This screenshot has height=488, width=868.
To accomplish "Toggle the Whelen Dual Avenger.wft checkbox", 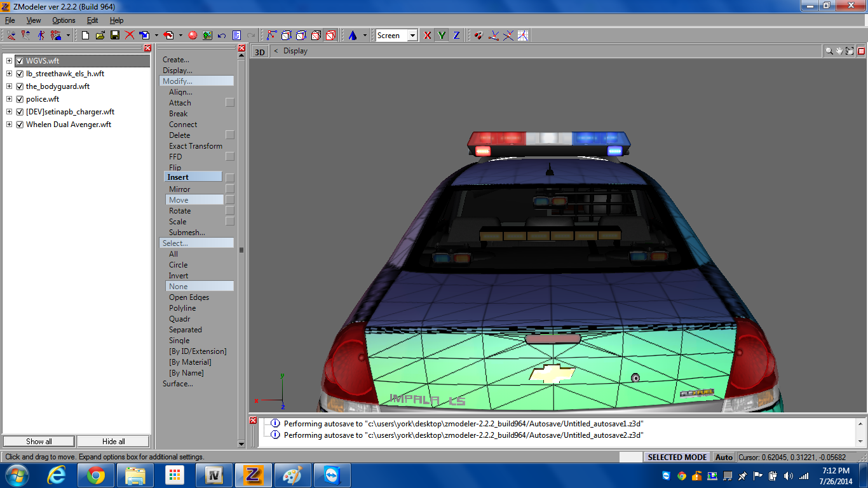I will click(x=20, y=125).
